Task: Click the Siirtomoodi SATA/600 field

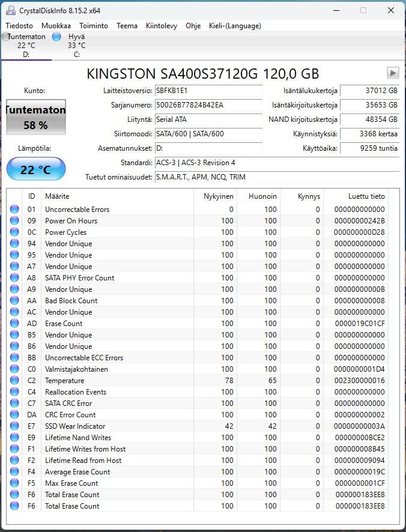Action: coord(208,134)
